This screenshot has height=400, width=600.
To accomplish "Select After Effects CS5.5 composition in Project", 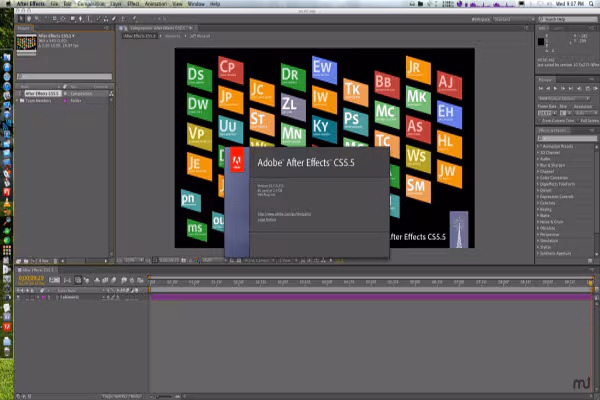I will [42, 93].
